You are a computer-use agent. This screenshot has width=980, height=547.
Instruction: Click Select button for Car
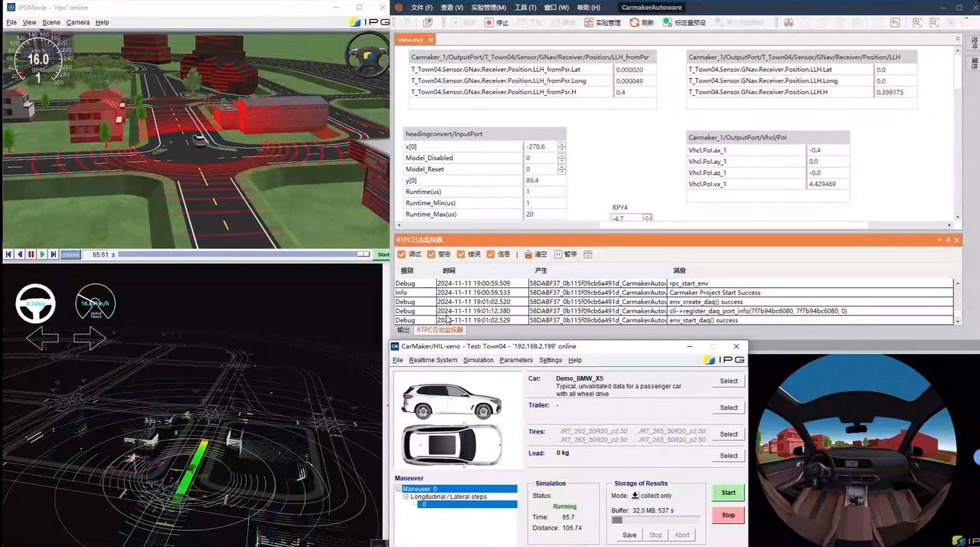(x=728, y=381)
